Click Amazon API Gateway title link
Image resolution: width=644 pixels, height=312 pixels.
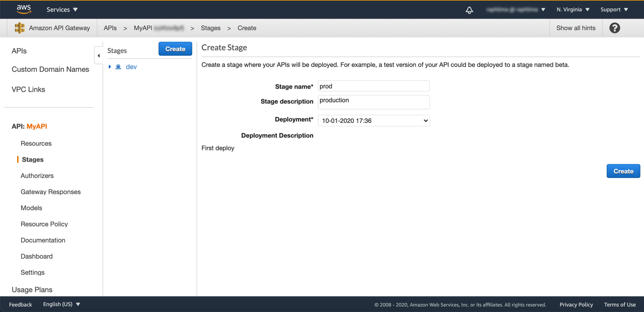(x=59, y=28)
